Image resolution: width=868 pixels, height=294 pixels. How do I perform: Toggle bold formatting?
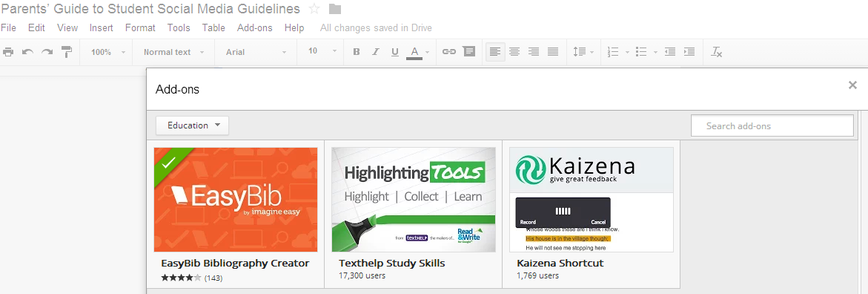coord(357,51)
